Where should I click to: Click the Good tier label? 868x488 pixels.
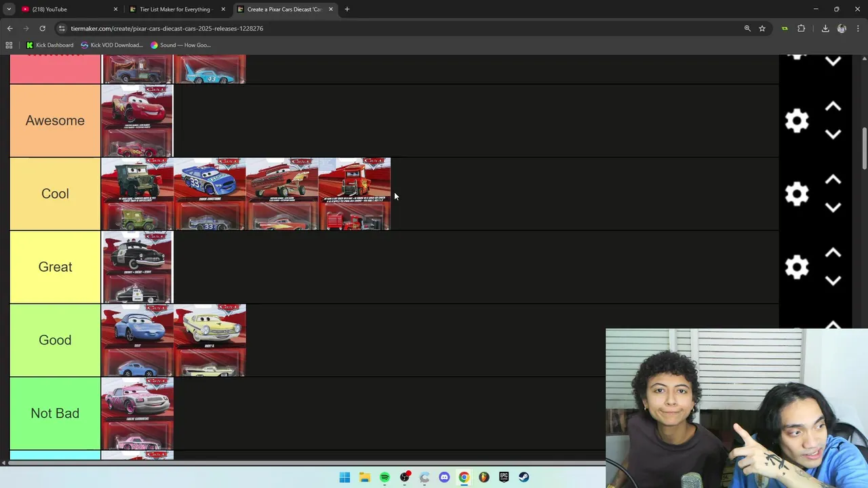click(55, 340)
